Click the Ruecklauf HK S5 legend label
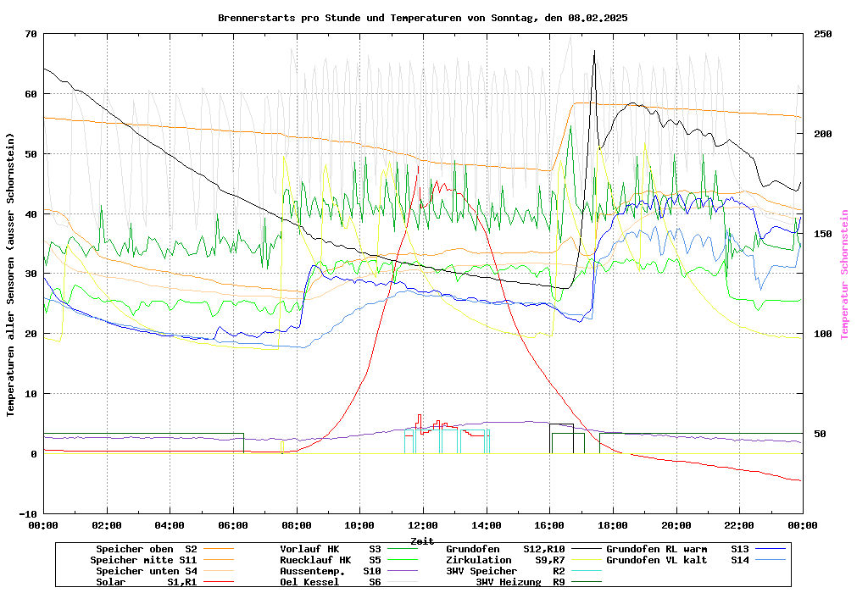 (x=330, y=560)
